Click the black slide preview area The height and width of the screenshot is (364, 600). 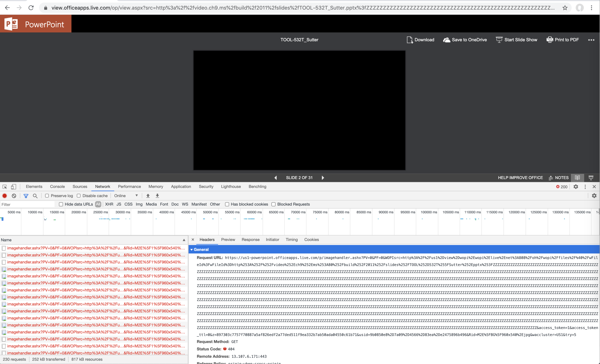coord(299,110)
